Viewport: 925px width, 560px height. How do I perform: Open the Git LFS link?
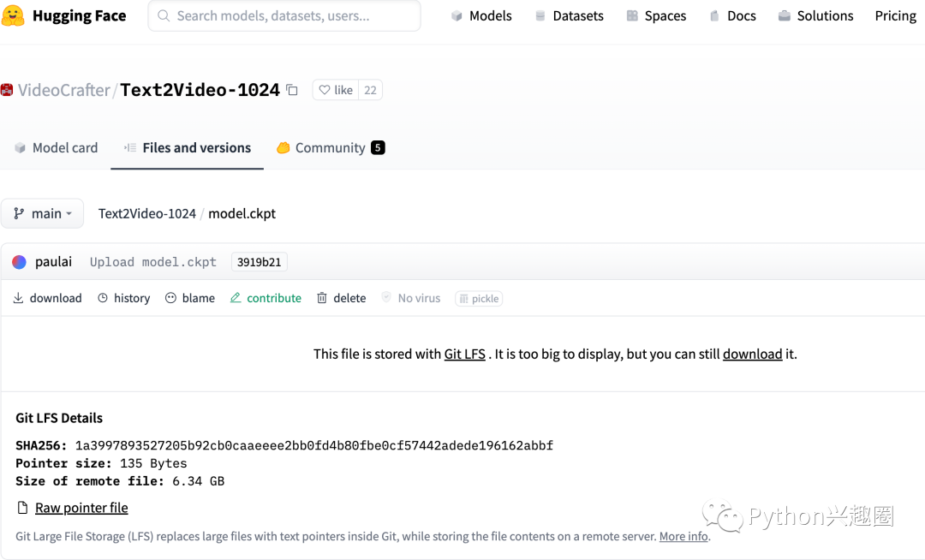click(x=465, y=354)
